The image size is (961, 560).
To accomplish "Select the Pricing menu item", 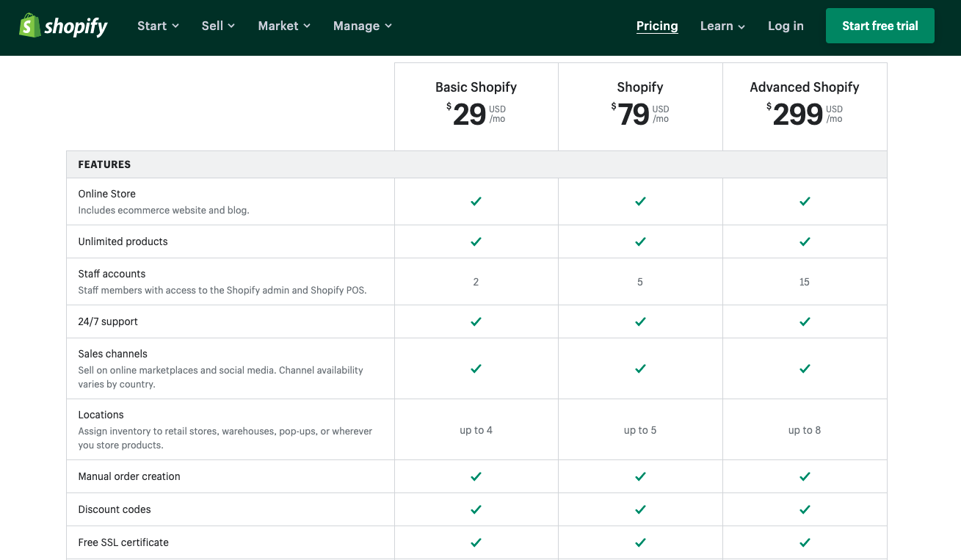I will coord(656,26).
